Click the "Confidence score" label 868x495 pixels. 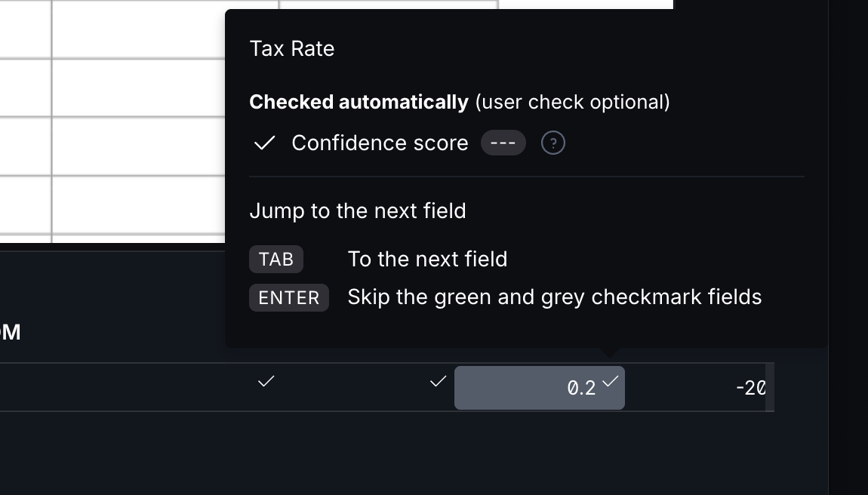[380, 143]
